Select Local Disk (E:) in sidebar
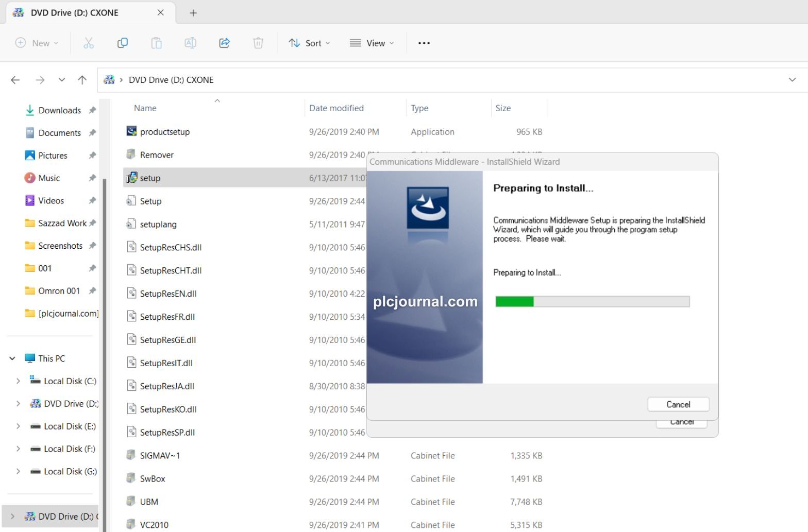 tap(70, 426)
